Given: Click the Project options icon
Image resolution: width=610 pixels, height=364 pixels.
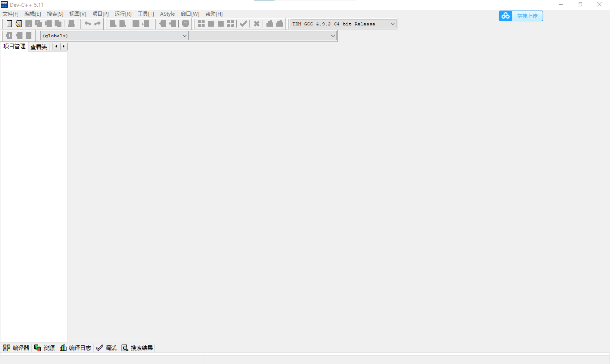Looking at the screenshot, I should (186, 24).
